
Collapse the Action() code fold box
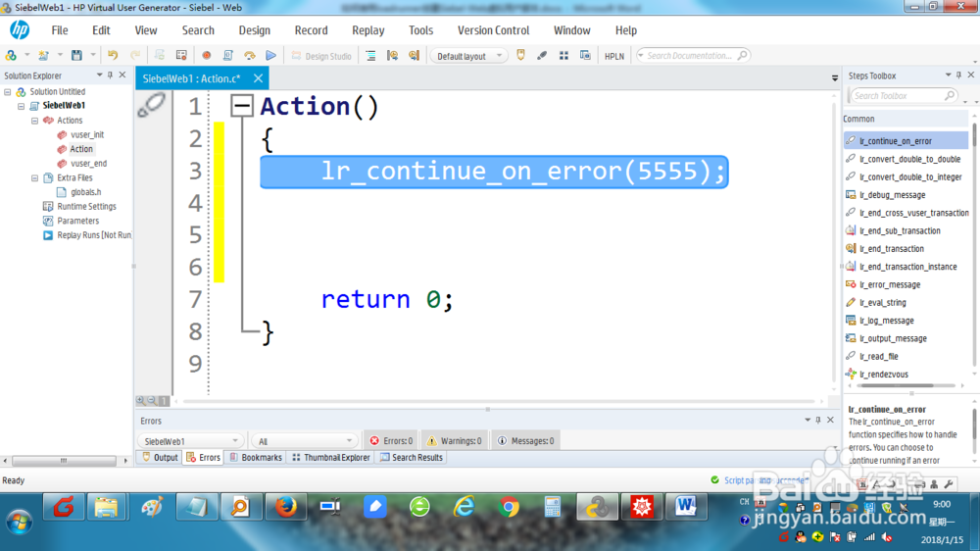(x=241, y=106)
